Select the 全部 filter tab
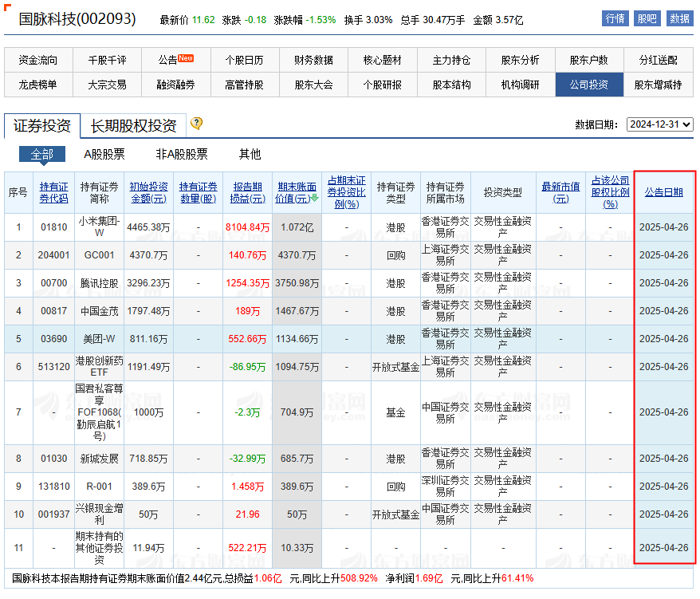 42,155
